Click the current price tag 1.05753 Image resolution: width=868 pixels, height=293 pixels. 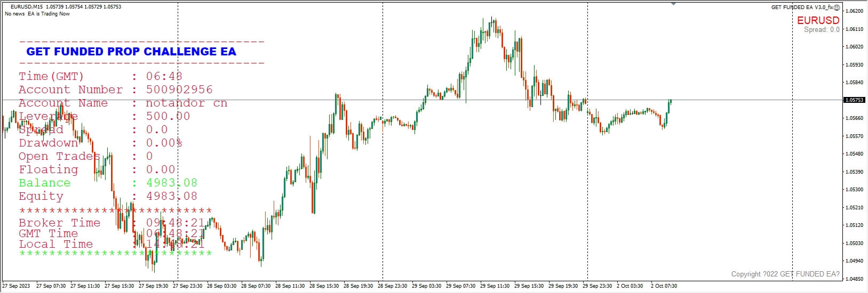pyautogui.click(x=855, y=100)
